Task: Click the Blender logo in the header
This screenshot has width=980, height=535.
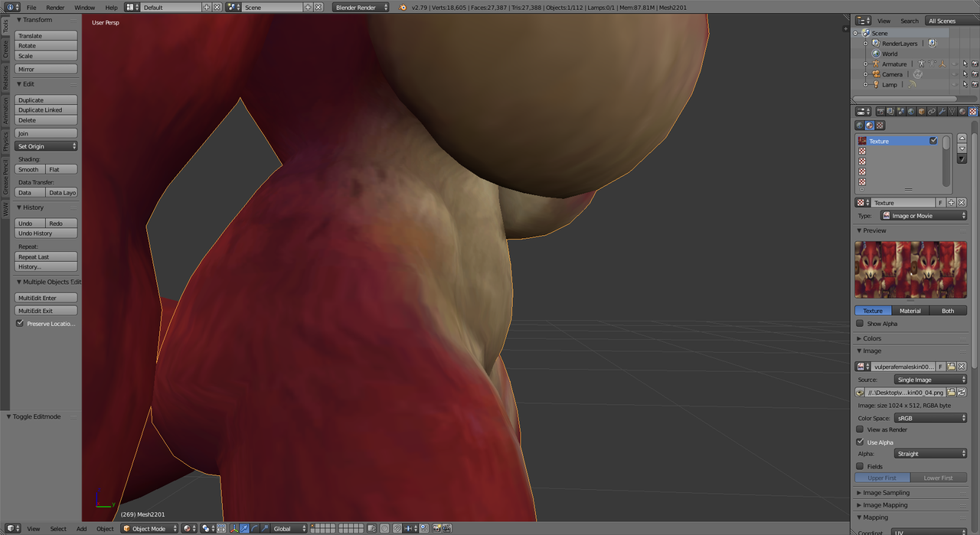Action: 403,7
